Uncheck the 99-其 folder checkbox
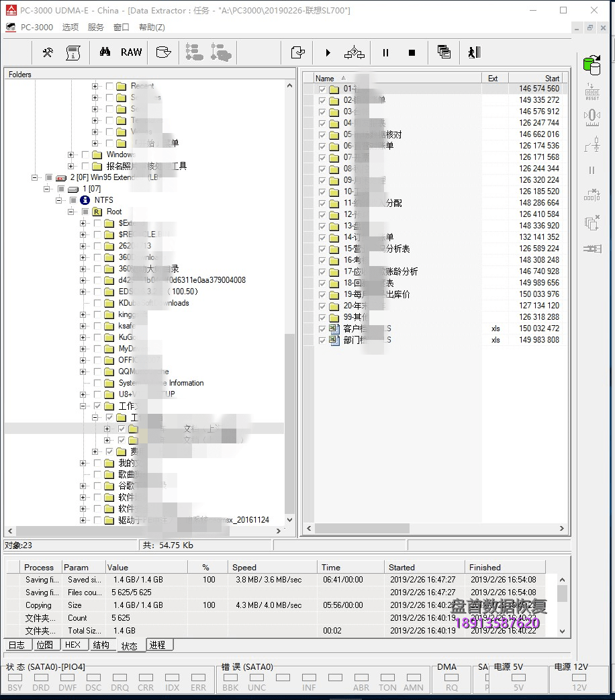615x700 pixels. click(322, 317)
